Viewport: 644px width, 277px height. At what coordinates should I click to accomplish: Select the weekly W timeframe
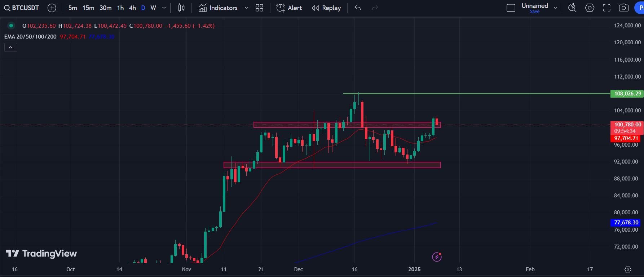(153, 8)
